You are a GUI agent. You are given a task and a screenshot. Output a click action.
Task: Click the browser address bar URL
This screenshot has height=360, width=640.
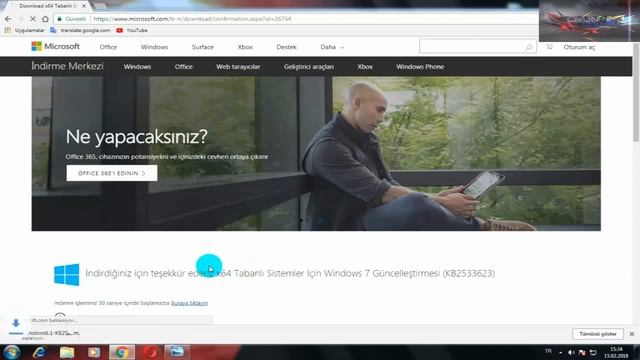pyautogui.click(x=192, y=19)
